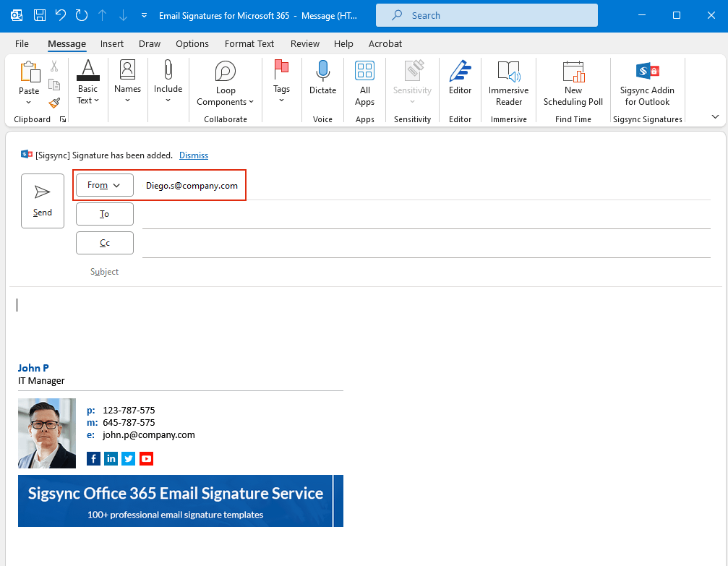Click the Dictate microphone icon
The image size is (728, 566).
tap(322, 72)
